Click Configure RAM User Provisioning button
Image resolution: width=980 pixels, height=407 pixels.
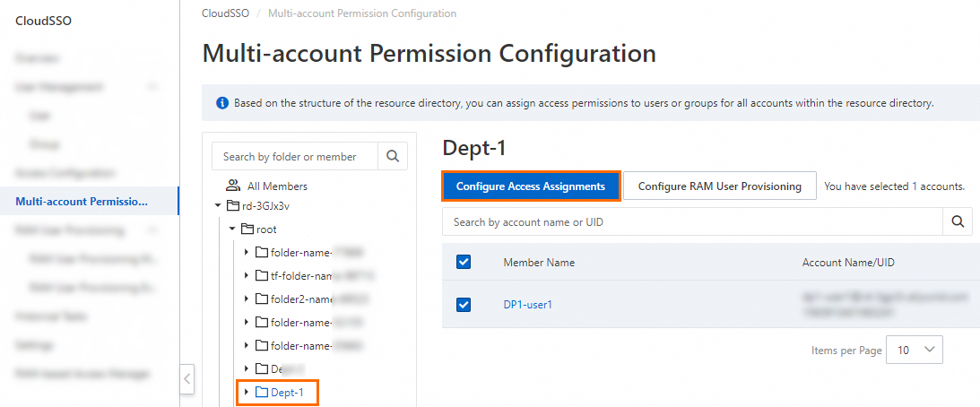pos(719,186)
